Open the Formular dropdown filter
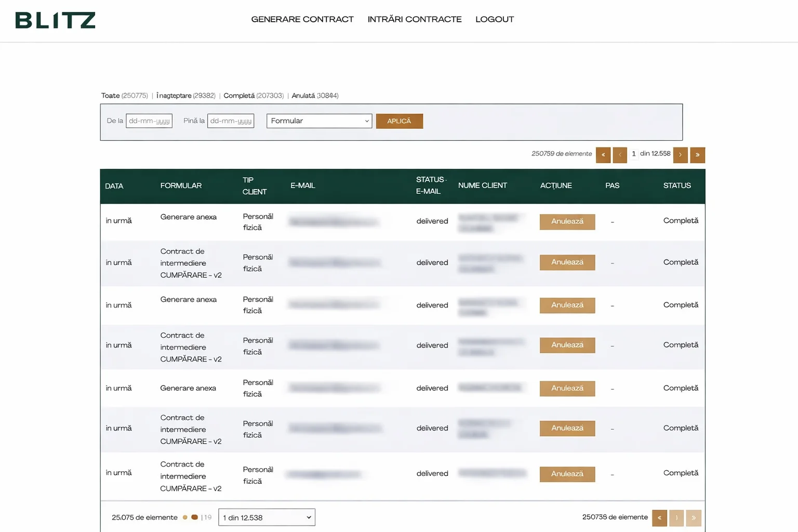The width and height of the screenshot is (798, 532). click(x=319, y=121)
